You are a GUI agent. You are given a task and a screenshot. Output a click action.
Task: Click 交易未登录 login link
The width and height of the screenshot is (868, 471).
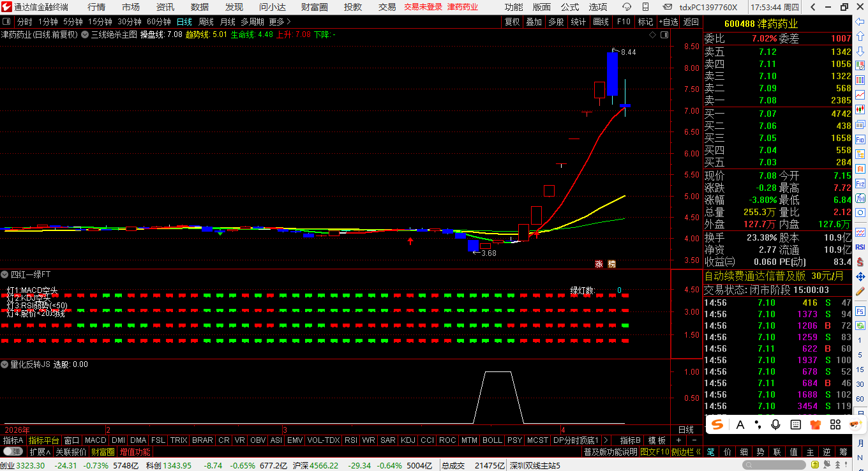423,7
